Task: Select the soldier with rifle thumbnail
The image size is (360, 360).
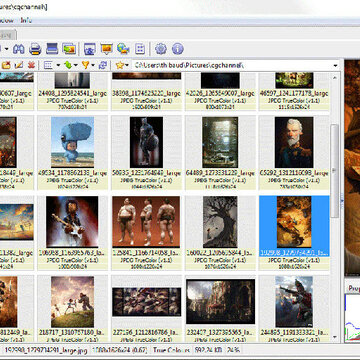Action: pos(294,302)
